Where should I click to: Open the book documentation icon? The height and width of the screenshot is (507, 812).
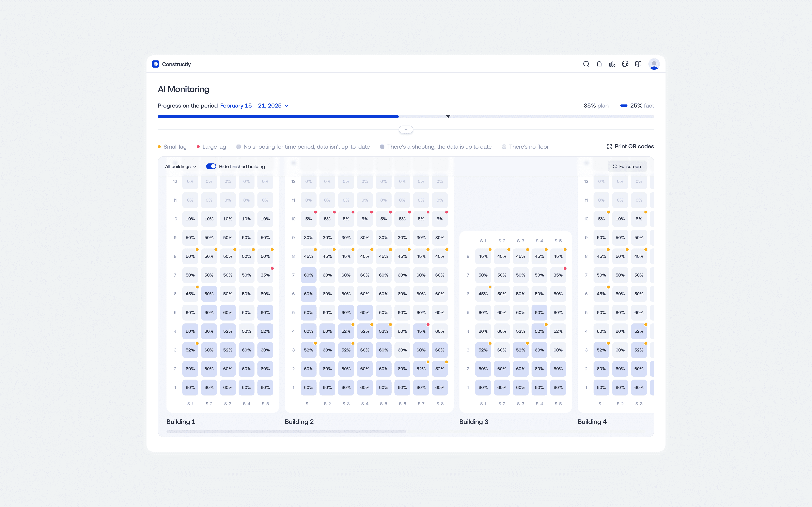tap(638, 64)
